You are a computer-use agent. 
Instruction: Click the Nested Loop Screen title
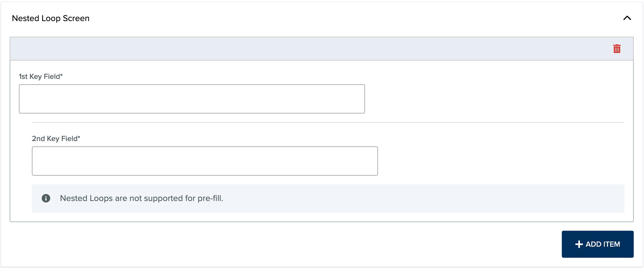(51, 18)
